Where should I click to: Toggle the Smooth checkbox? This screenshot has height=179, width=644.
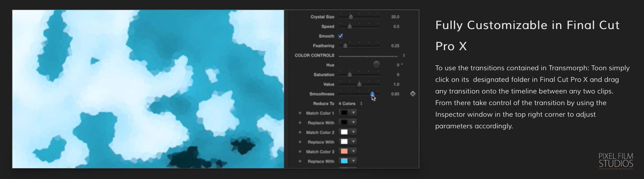341,36
